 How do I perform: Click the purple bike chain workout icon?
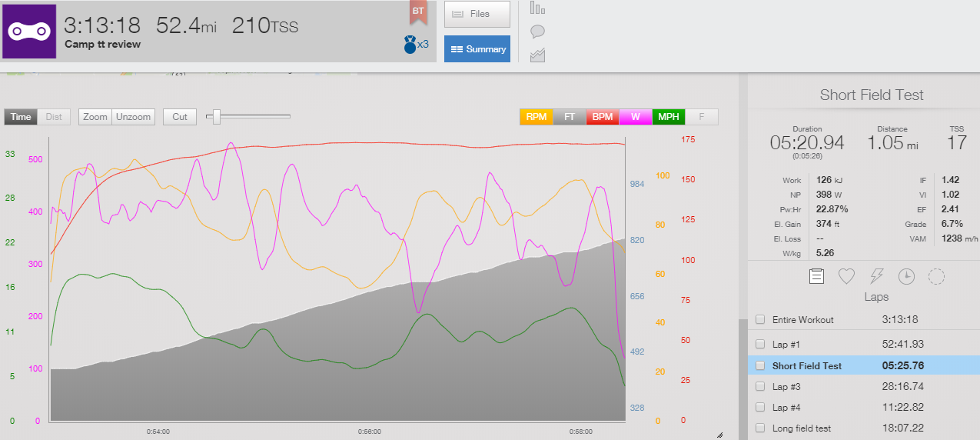coord(29,31)
